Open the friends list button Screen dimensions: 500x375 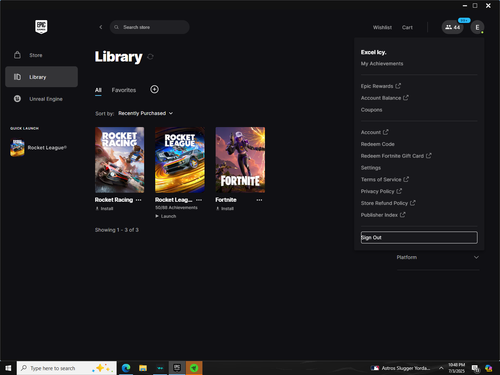click(453, 27)
